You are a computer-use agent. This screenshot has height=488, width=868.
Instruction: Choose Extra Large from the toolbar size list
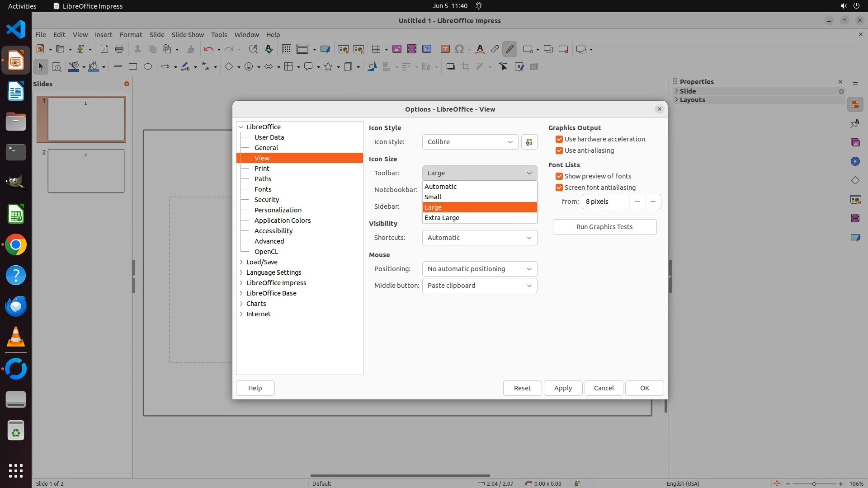(442, 218)
